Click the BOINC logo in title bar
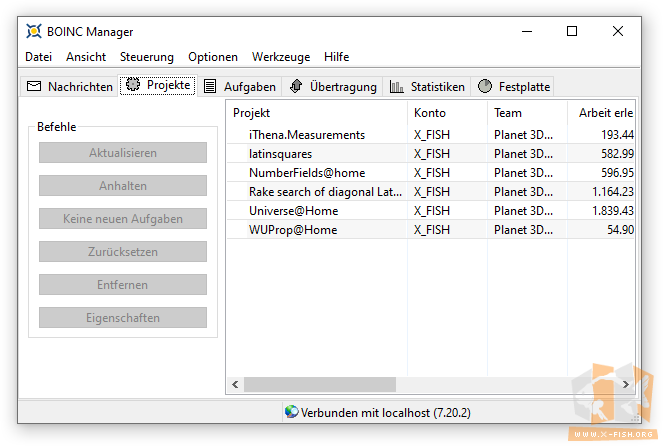Image resolution: width=663 pixels, height=446 pixels. pyautogui.click(x=34, y=32)
